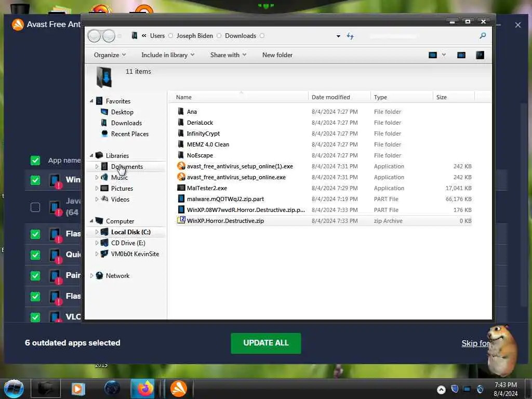The width and height of the screenshot is (532, 399).
Task: Open the Organize dropdown menu
Action: tap(110, 55)
